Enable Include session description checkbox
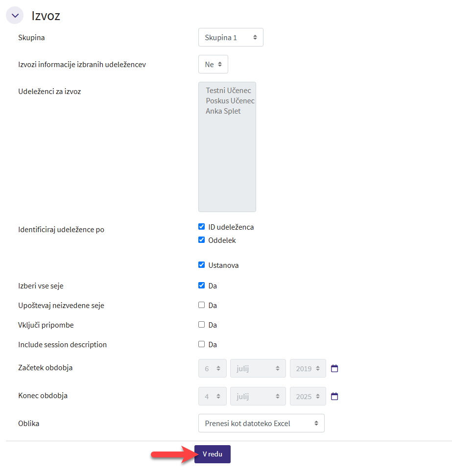Screen dimensions: 452x476 [x=201, y=344]
